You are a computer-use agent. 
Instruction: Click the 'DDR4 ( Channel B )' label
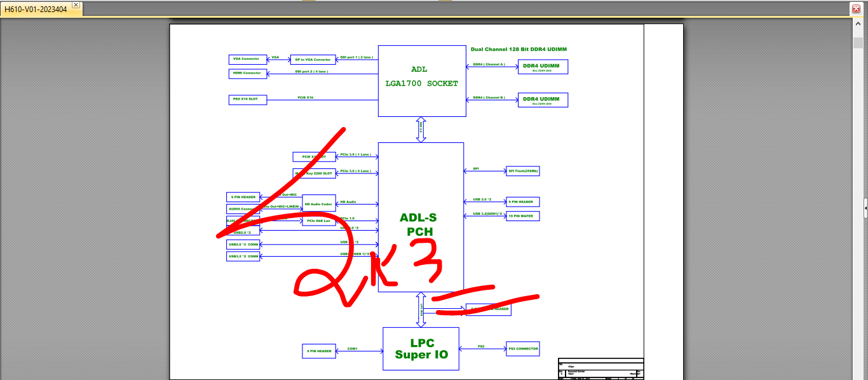(x=489, y=98)
